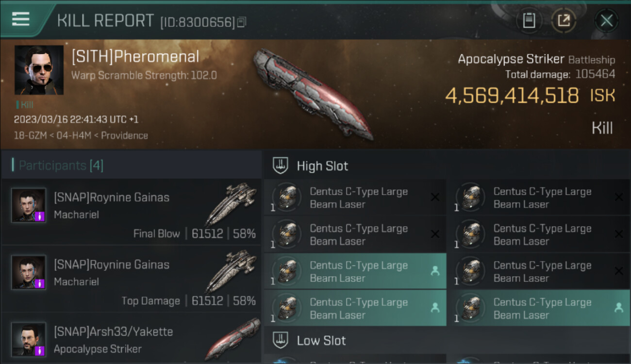Click Apocalypse Striker ship image in banner
The width and height of the screenshot is (631, 364).
tap(313, 94)
